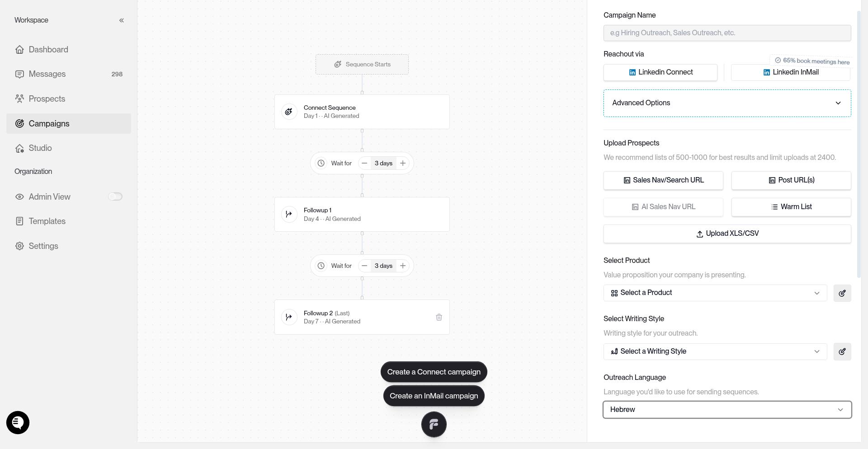Open the Outreach Language dropdown showing Hebrew
The width and height of the screenshot is (868, 449).
pyautogui.click(x=727, y=410)
